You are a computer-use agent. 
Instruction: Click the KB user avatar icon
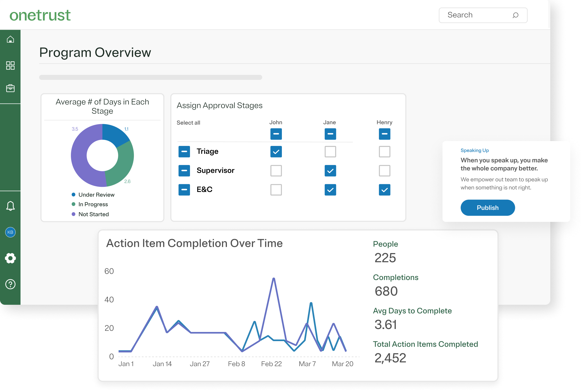point(10,232)
